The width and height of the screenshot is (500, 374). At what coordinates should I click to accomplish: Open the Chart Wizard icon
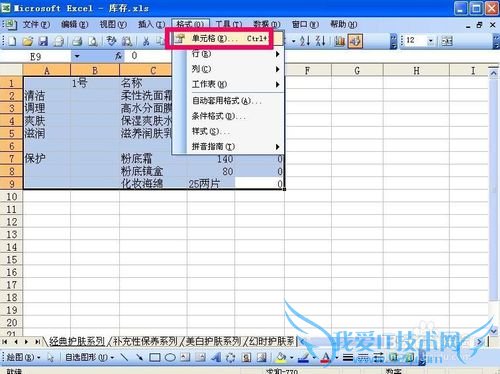(x=340, y=41)
